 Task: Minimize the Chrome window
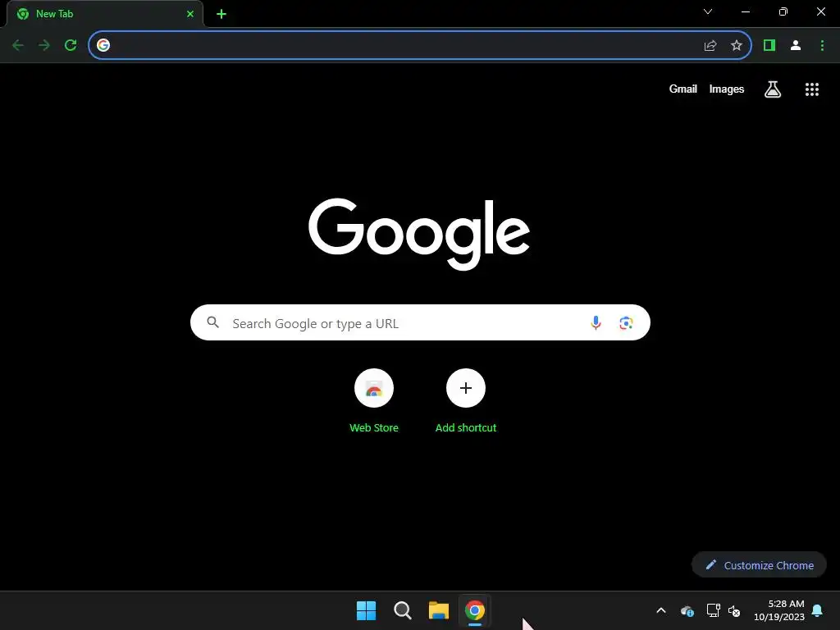(x=746, y=11)
